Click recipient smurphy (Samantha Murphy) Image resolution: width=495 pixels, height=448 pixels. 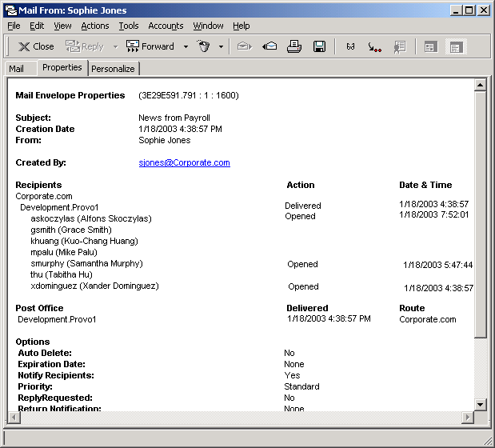(87, 263)
